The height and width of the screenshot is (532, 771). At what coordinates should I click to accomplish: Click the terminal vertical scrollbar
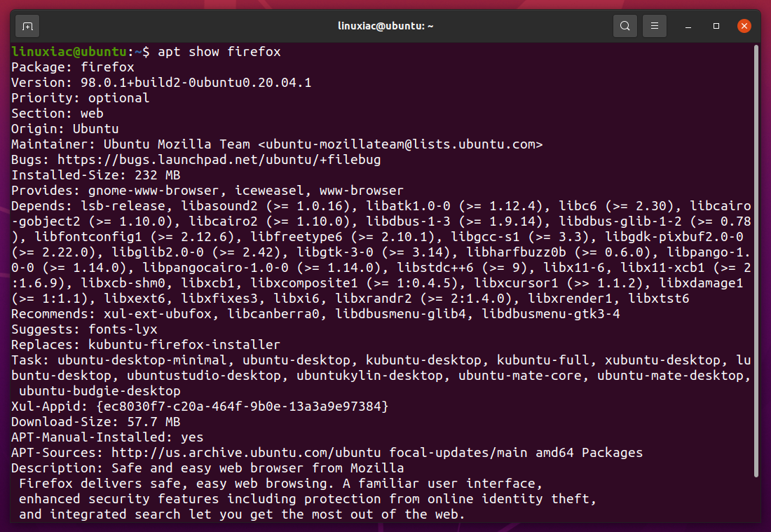coord(756,261)
